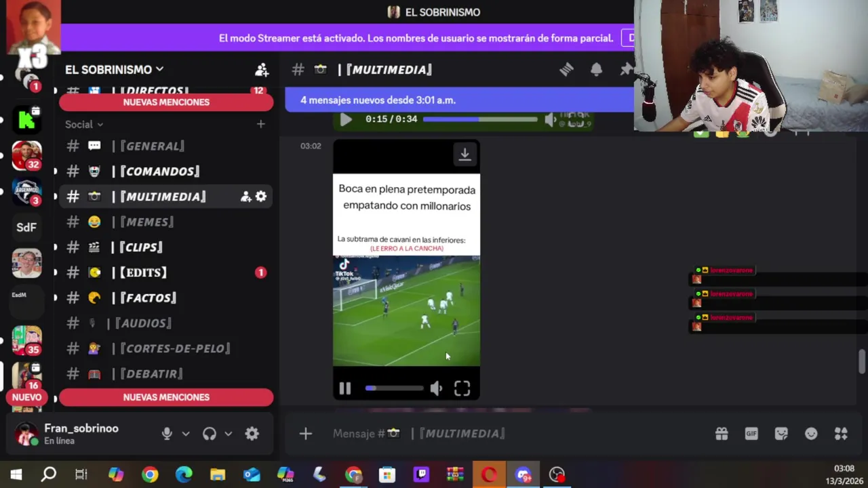
Task: Create invite for MULTIMEDIA channel
Action: [245, 197]
